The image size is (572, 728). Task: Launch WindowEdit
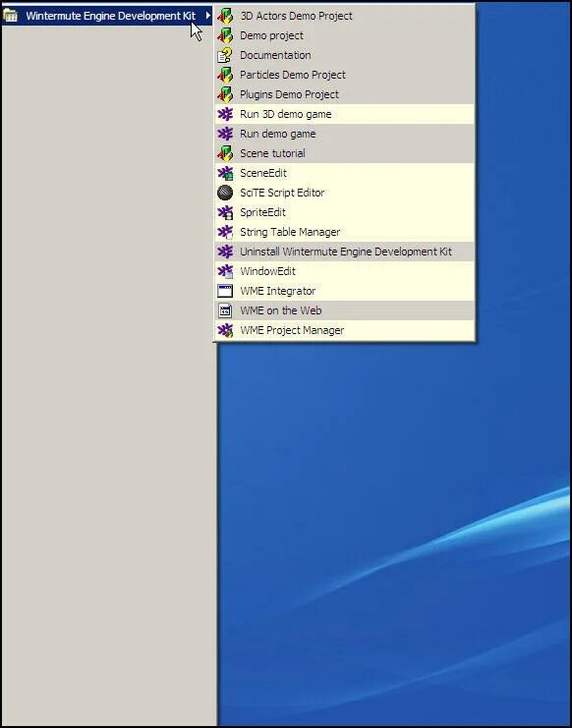point(345,271)
